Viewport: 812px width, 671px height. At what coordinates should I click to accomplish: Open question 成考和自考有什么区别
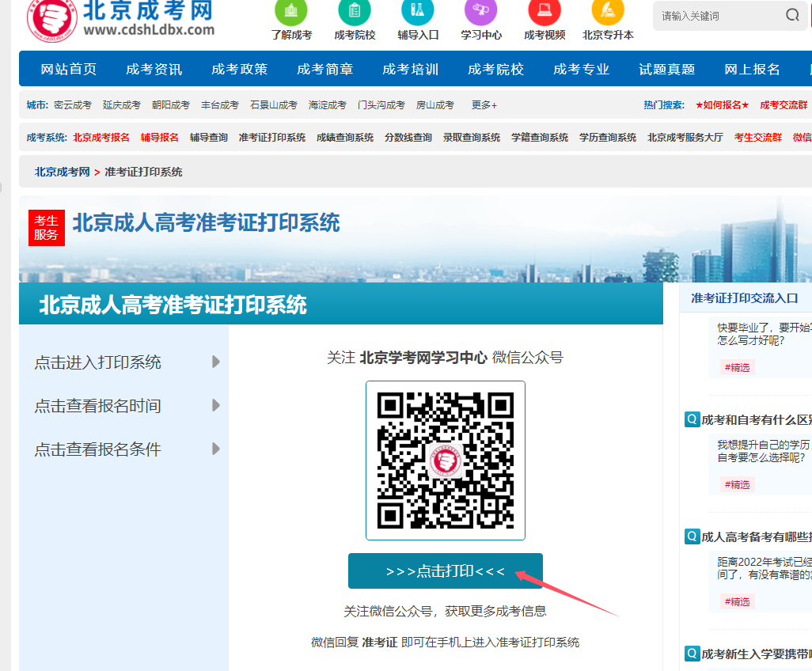click(757, 420)
